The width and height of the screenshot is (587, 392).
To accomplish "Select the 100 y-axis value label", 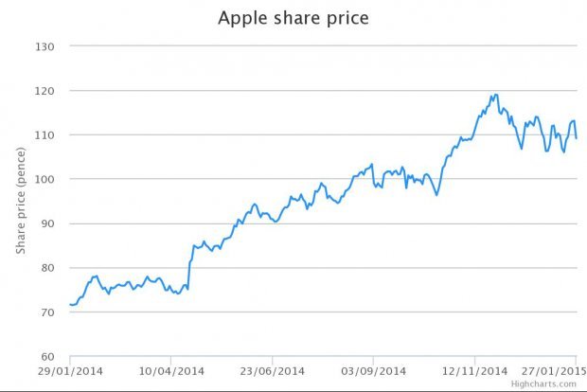I will click(x=46, y=180).
